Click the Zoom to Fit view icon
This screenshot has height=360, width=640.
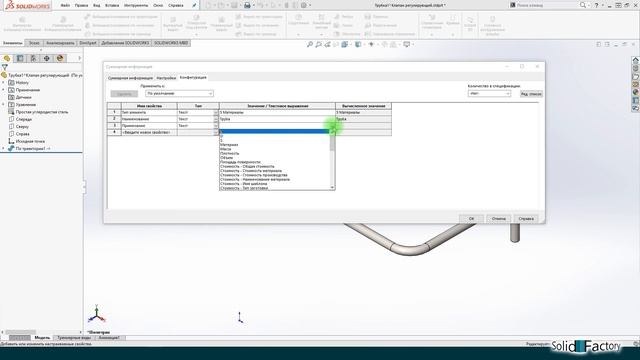click(310, 44)
